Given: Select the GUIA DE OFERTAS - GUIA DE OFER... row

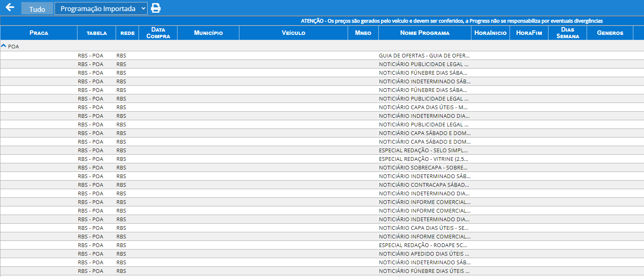Looking at the screenshot, I should 322,55.
